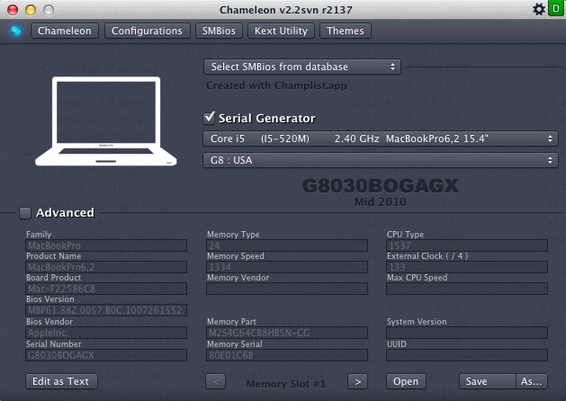Click the Save button
The image size is (566, 401).
point(487,382)
